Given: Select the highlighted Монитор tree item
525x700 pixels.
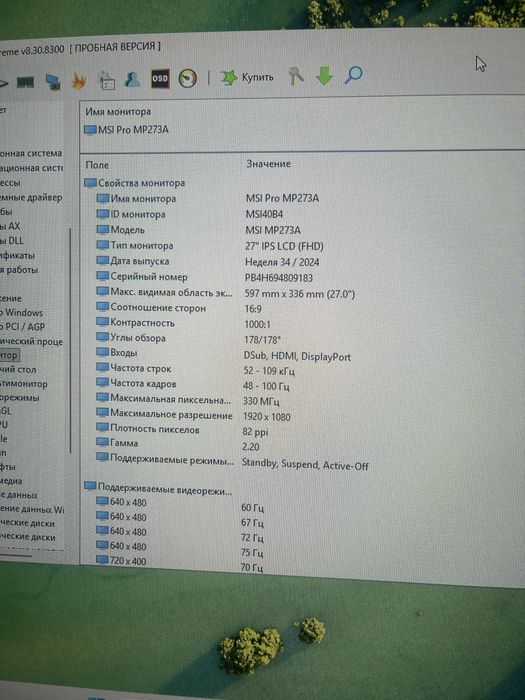Looking at the screenshot, I should [x=9, y=355].
